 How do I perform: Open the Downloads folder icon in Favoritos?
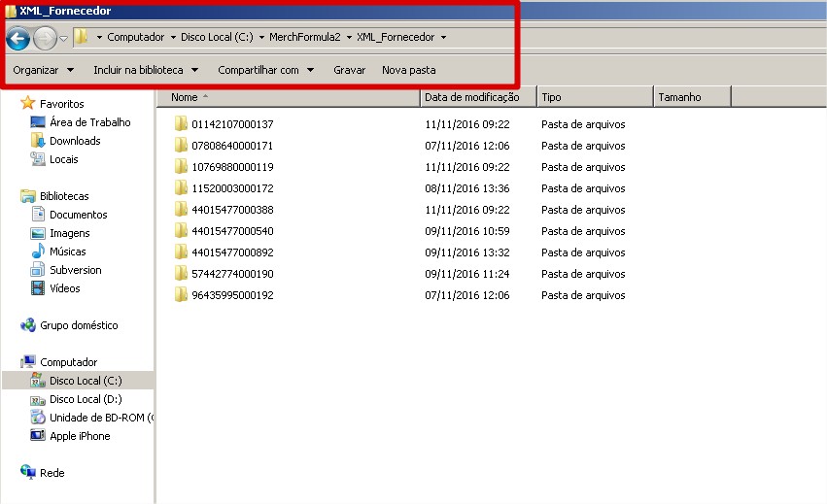click(x=38, y=141)
